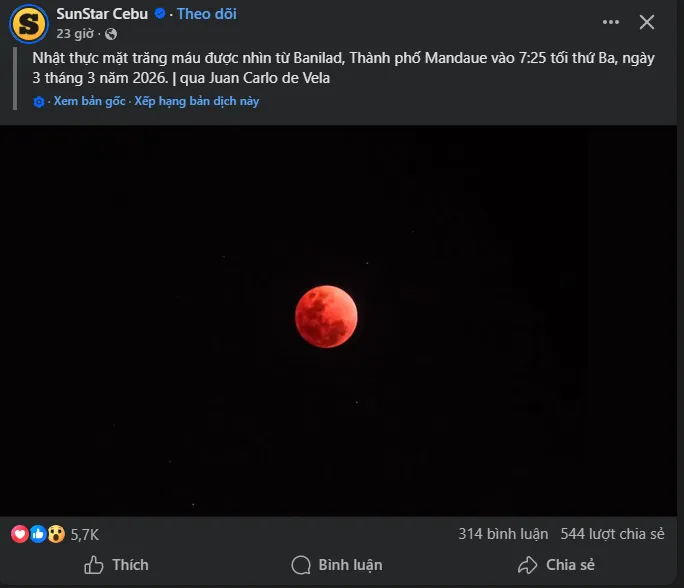Like the post with Thích button
This screenshot has width=684, height=588.
(116, 565)
